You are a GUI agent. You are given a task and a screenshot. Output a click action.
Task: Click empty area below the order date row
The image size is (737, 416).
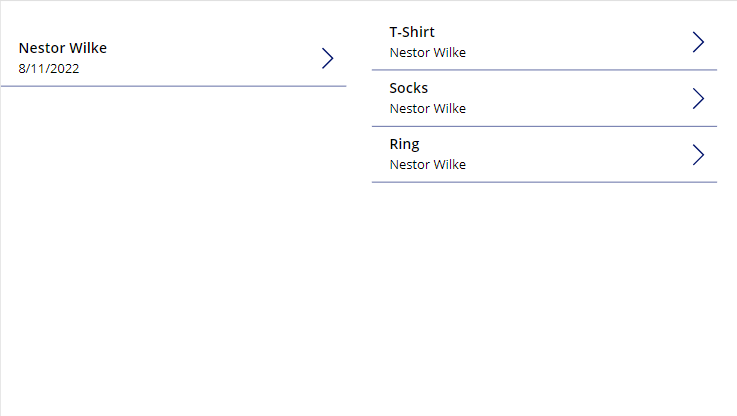point(173,249)
